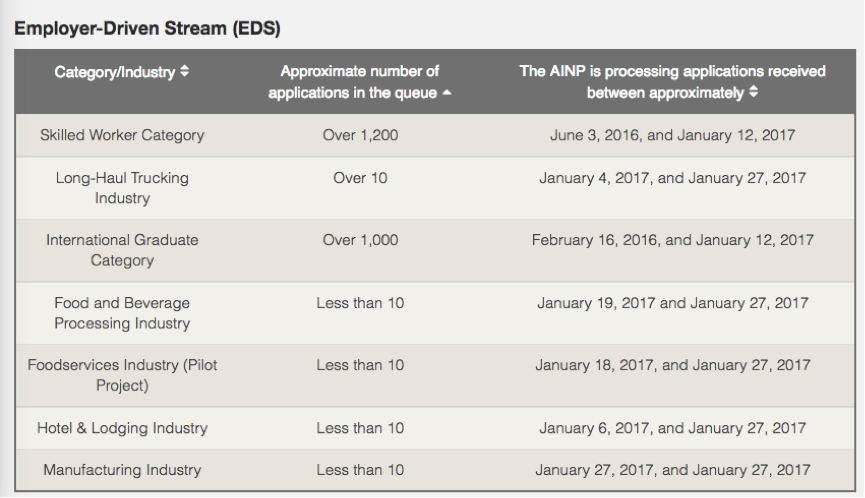The image size is (865, 498).
Task: Click the 'Over 10' queue count
Action: click(x=360, y=178)
